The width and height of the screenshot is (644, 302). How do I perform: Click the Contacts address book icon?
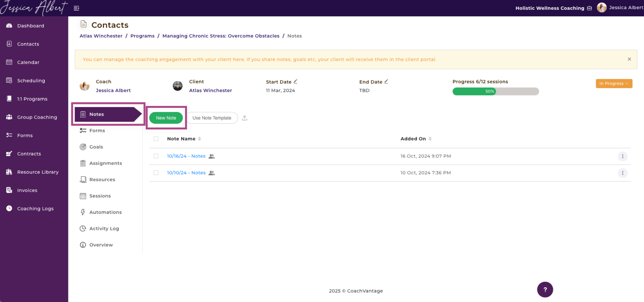(9, 44)
